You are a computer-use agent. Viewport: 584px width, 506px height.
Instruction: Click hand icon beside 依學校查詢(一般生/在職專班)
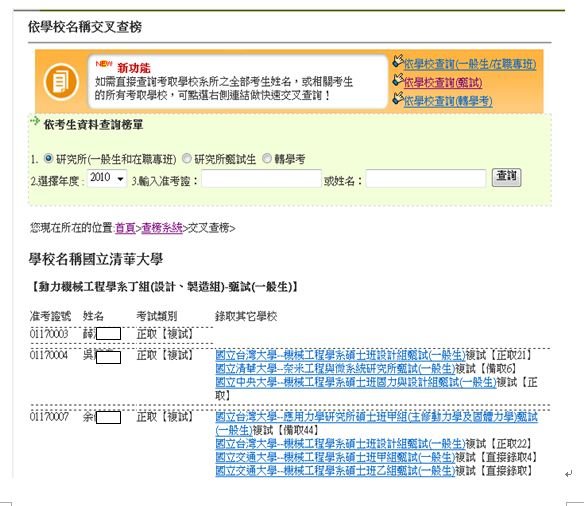(x=398, y=61)
